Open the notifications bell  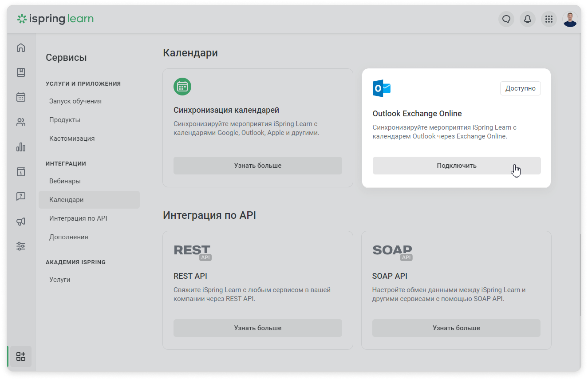[x=528, y=19]
